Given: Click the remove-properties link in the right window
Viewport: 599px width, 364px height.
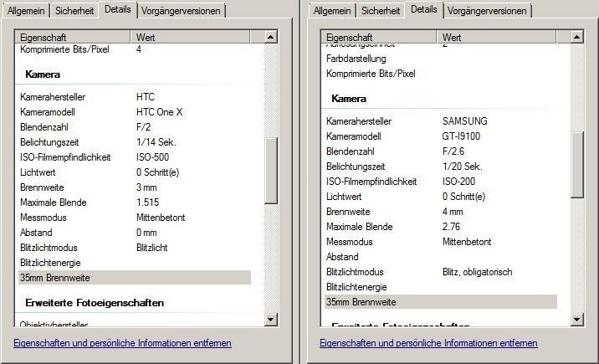Looking at the screenshot, I should pyautogui.click(x=428, y=343).
